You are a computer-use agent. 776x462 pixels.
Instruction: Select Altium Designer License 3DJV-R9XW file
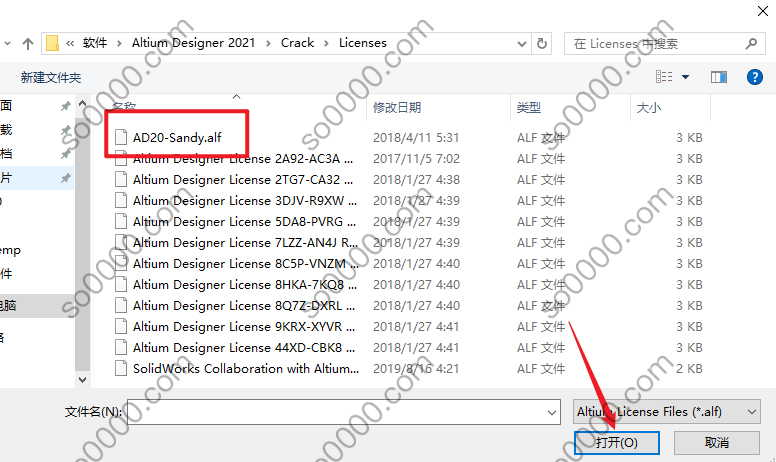(x=244, y=201)
